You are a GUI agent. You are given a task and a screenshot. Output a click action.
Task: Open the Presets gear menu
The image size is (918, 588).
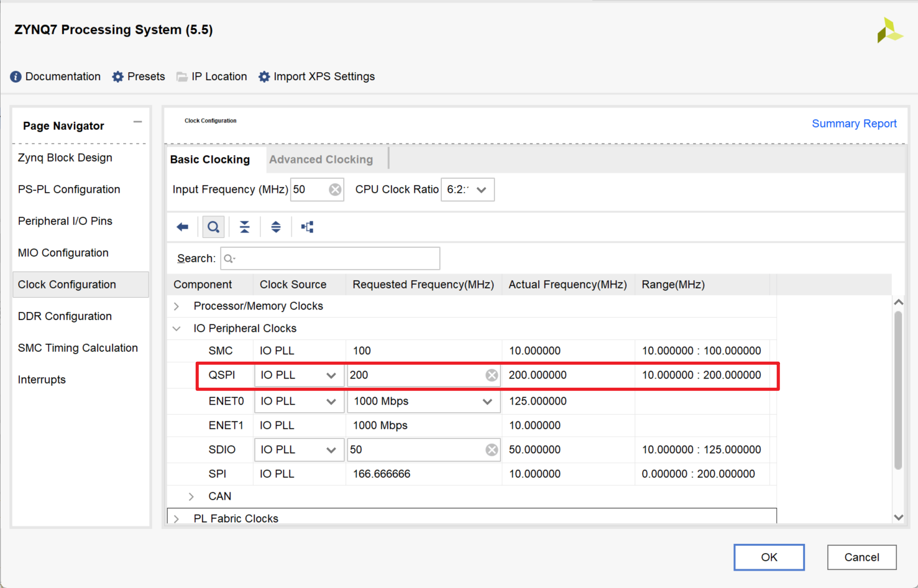[x=139, y=76]
